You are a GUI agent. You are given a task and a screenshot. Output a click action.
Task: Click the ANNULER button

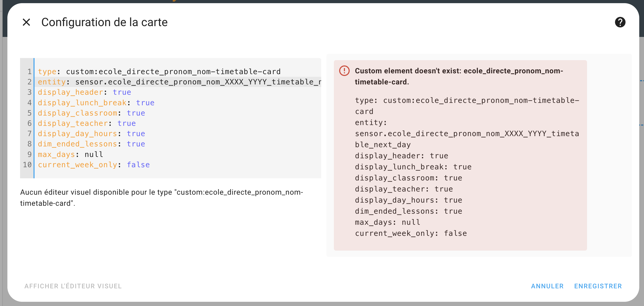(x=547, y=286)
